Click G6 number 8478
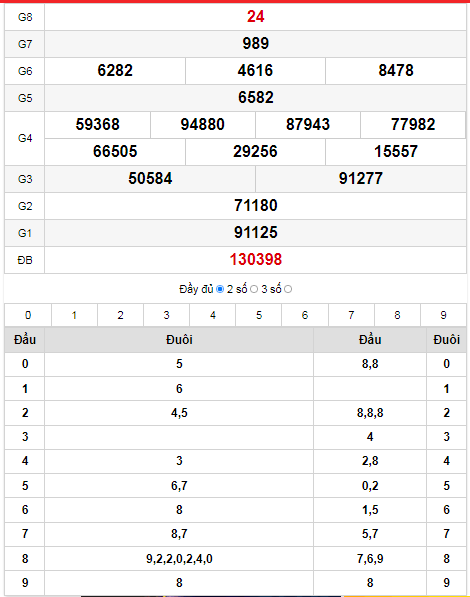 coord(396,70)
